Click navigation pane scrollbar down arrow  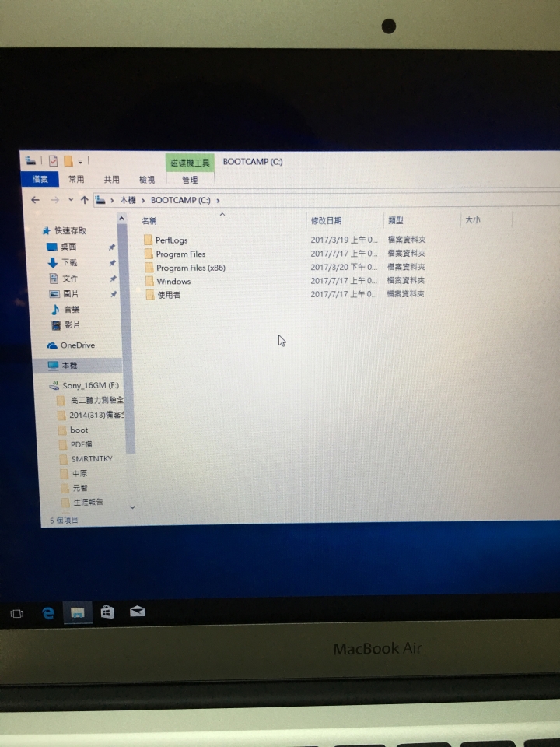[x=132, y=507]
